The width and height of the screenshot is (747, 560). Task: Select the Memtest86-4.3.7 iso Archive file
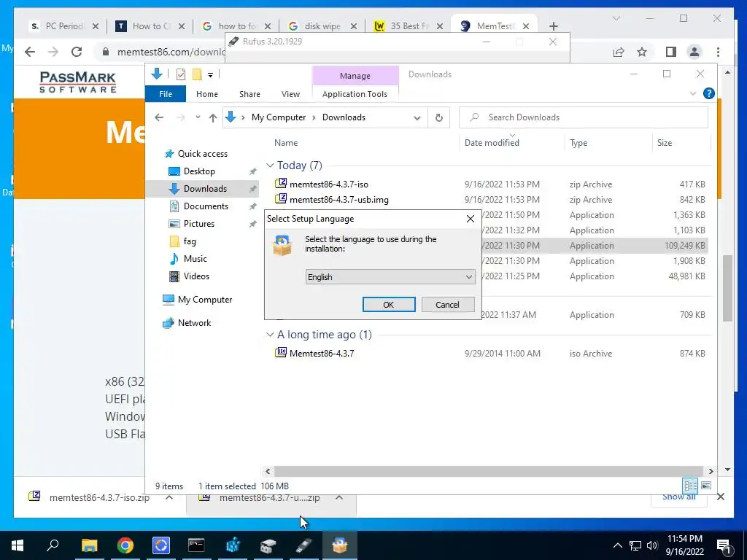coord(322,354)
